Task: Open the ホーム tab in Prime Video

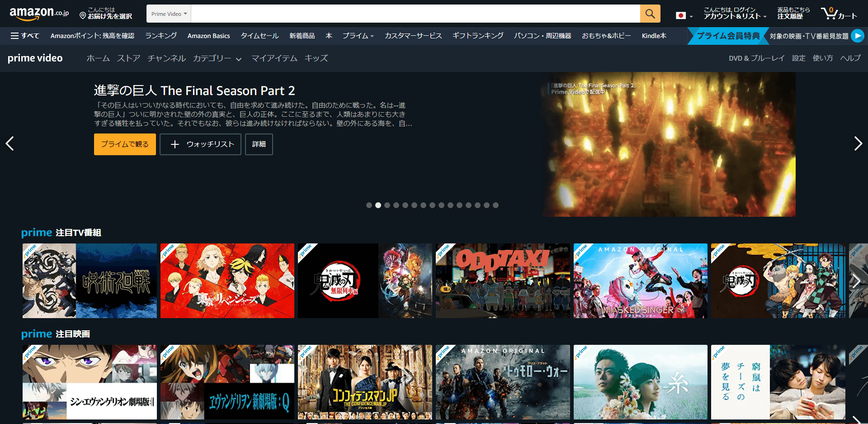Action: (x=98, y=58)
